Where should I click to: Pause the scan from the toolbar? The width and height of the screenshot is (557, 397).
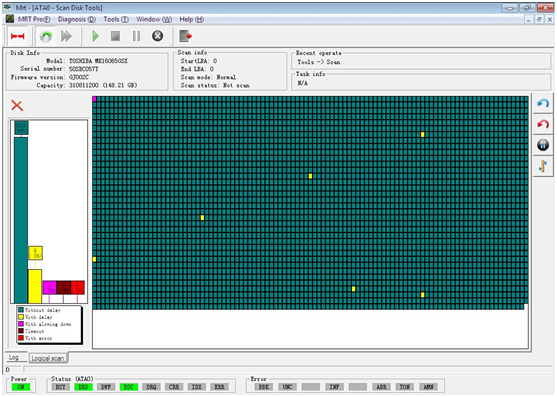click(x=136, y=36)
